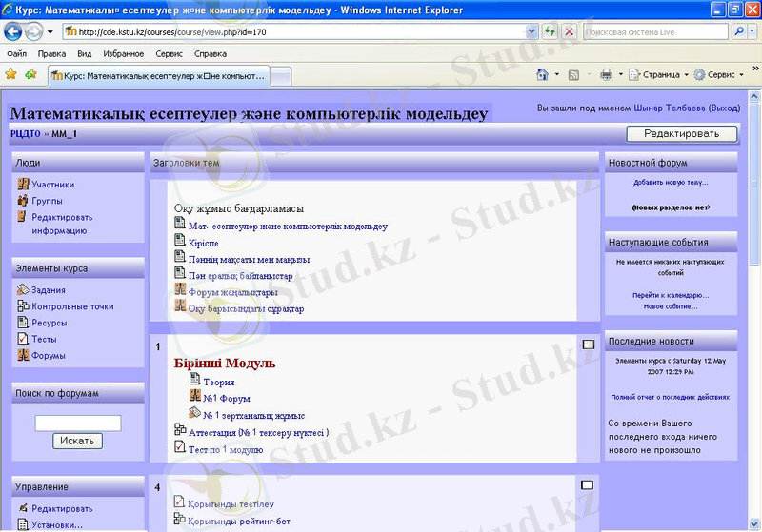The width and height of the screenshot is (762, 532).
Task: Open the Избранное menu
Action: point(124,54)
